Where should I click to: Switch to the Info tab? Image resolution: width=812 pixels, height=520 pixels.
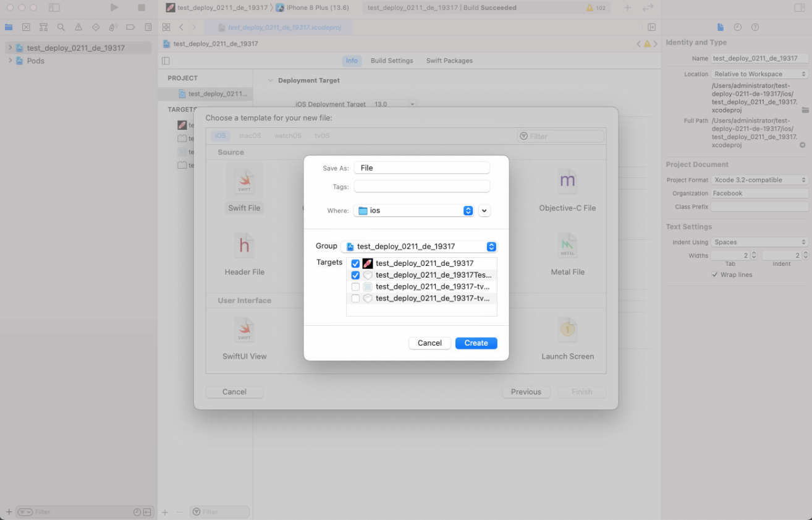click(x=352, y=61)
